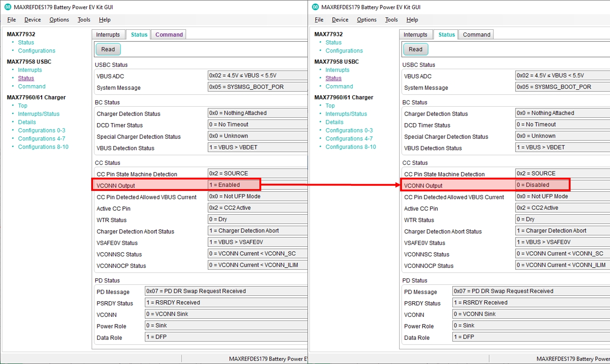Open the Tools menu in left window
This screenshot has width=610, height=364.
point(84,20)
